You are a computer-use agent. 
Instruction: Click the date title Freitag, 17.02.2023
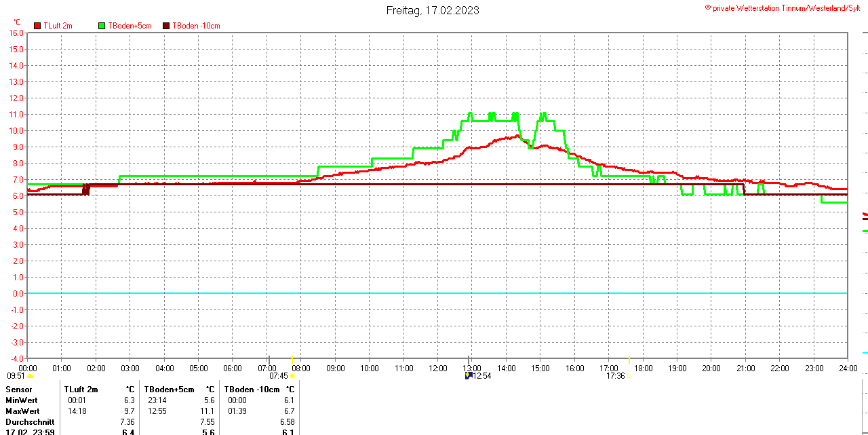click(x=433, y=10)
